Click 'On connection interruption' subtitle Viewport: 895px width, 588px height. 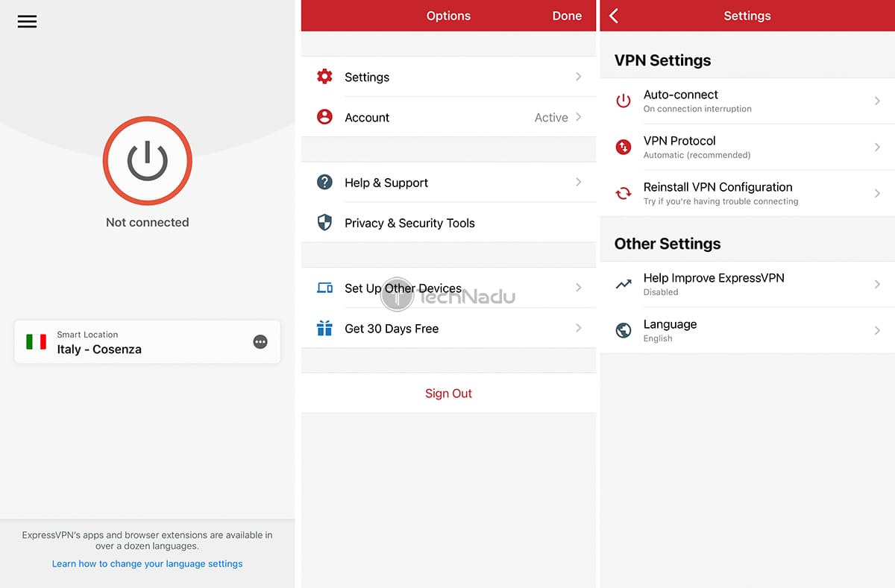click(697, 109)
